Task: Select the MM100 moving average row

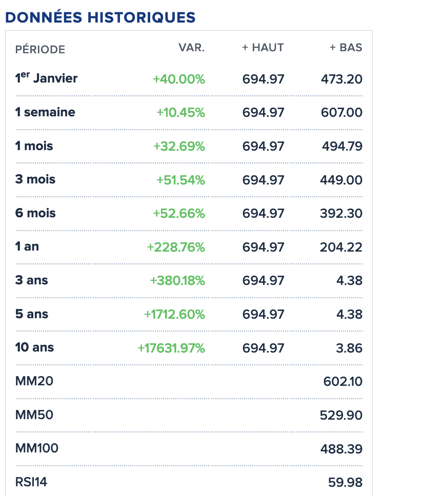Action: tap(37, 448)
